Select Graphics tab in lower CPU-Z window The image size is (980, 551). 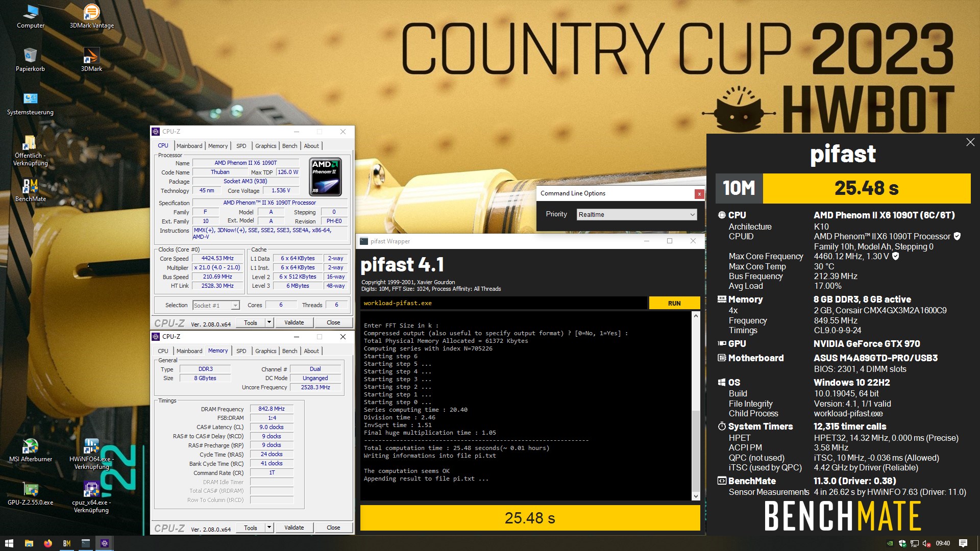coord(266,351)
